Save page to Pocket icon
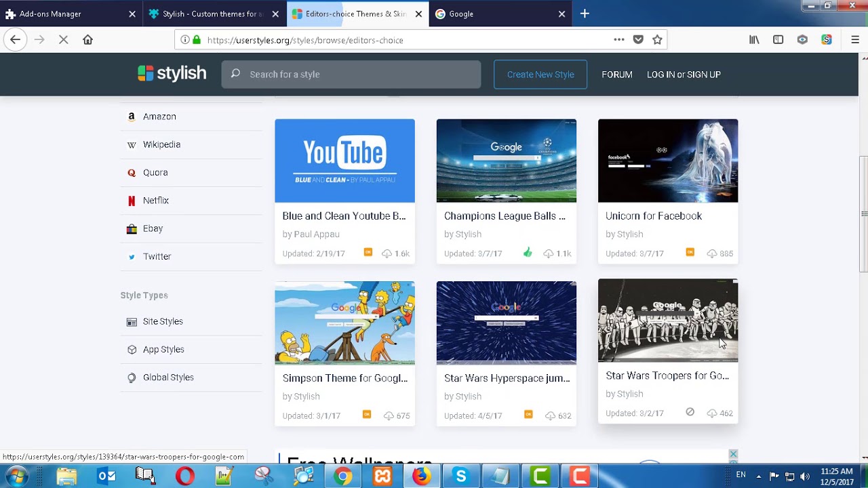Viewport: 868px width, 488px height. 638,40
